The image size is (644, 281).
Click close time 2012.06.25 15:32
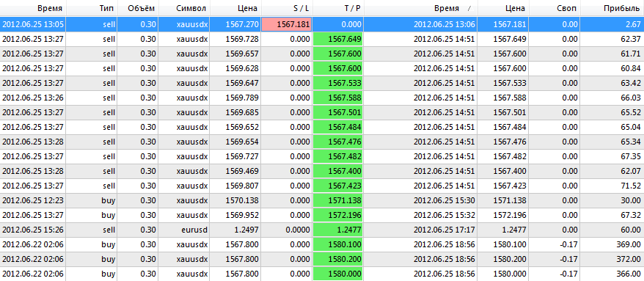pos(444,215)
